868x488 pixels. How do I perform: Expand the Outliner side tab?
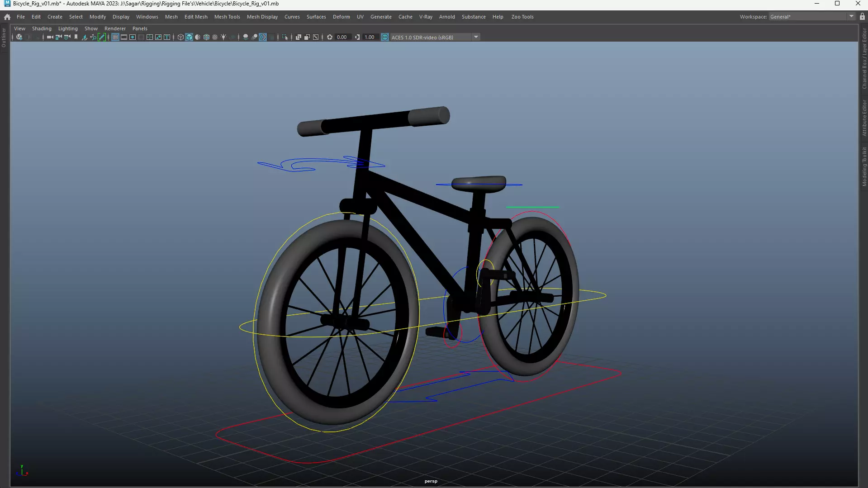[4, 38]
